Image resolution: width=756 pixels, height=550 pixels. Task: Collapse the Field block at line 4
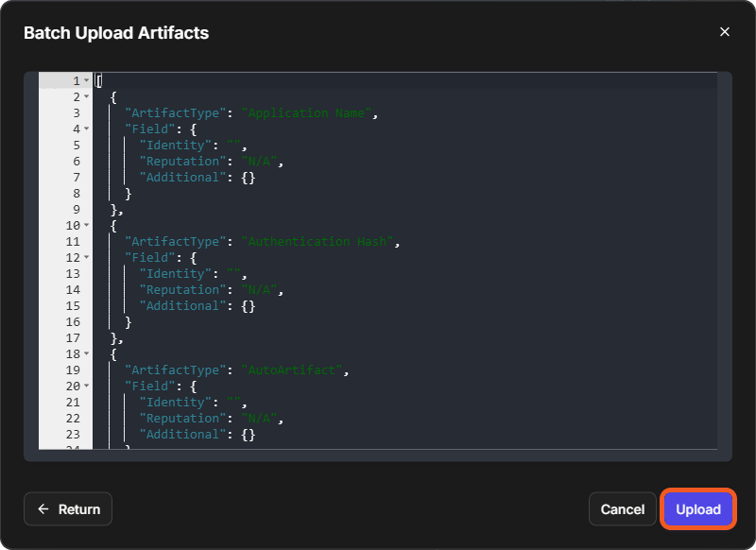[86, 129]
